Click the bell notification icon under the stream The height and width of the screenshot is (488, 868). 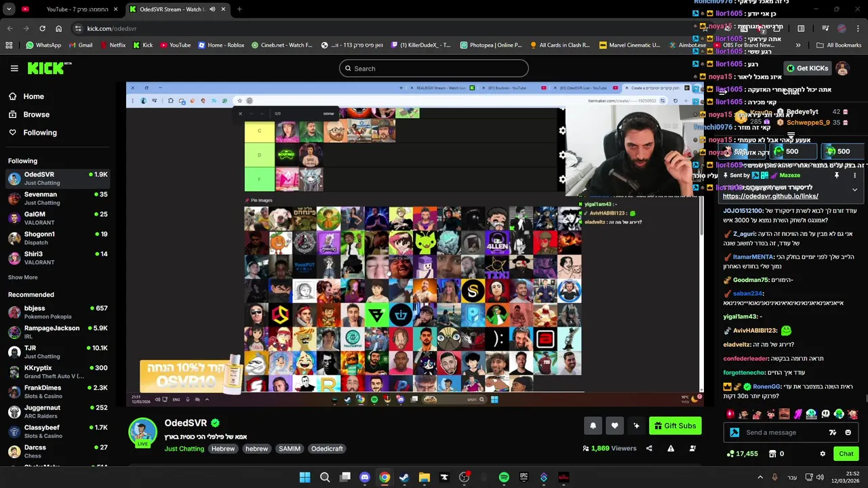point(593,426)
